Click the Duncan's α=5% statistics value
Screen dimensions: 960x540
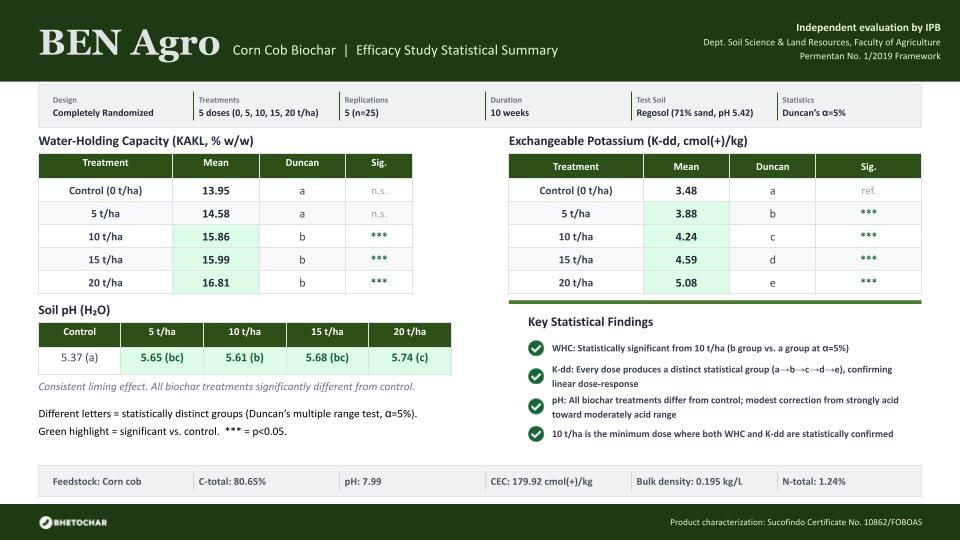(813, 113)
